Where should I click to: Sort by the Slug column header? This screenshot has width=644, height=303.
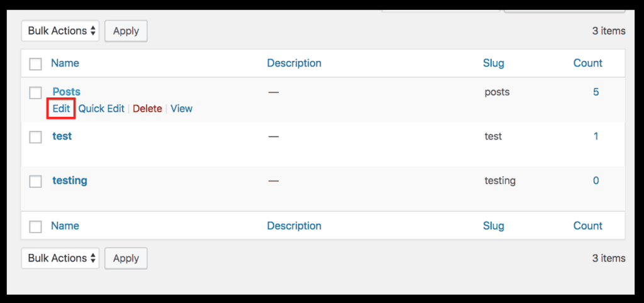(x=493, y=63)
